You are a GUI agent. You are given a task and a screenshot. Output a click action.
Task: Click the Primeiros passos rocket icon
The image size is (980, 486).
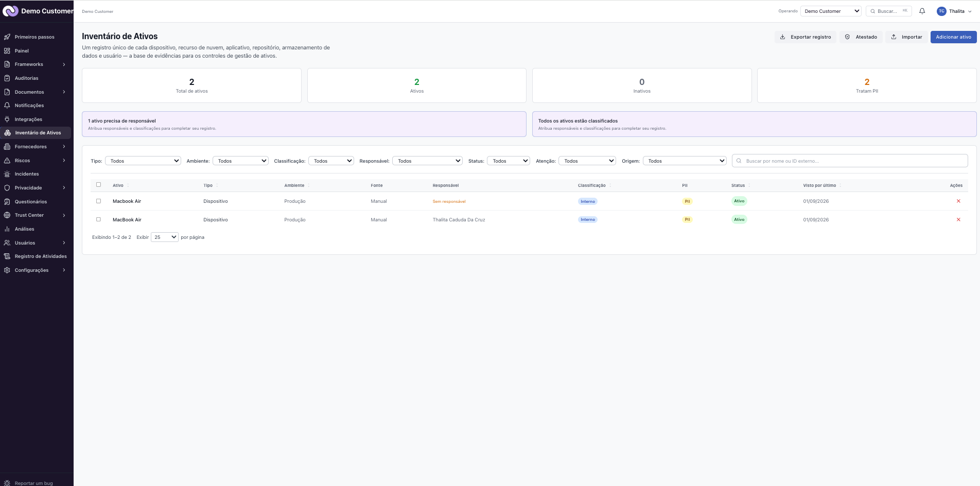[x=7, y=37]
